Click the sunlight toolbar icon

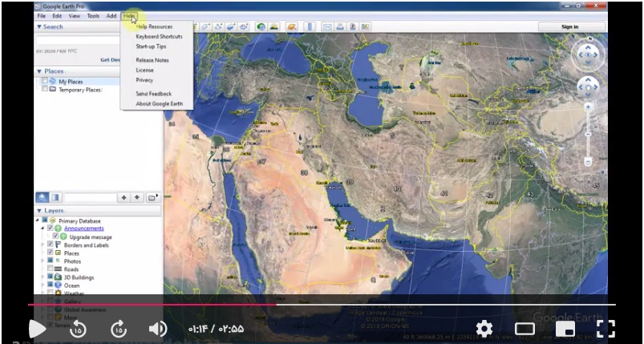(x=274, y=26)
